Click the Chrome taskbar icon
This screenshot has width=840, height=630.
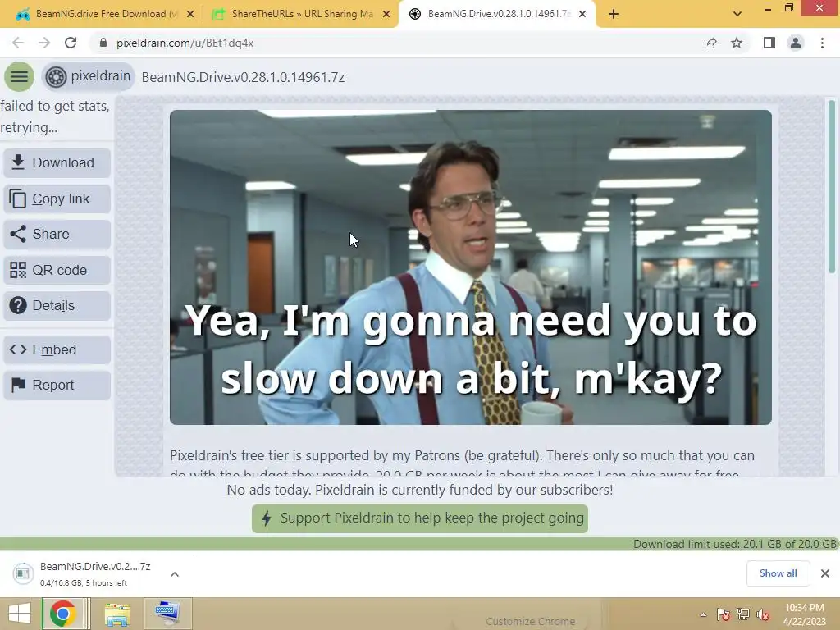(x=63, y=614)
